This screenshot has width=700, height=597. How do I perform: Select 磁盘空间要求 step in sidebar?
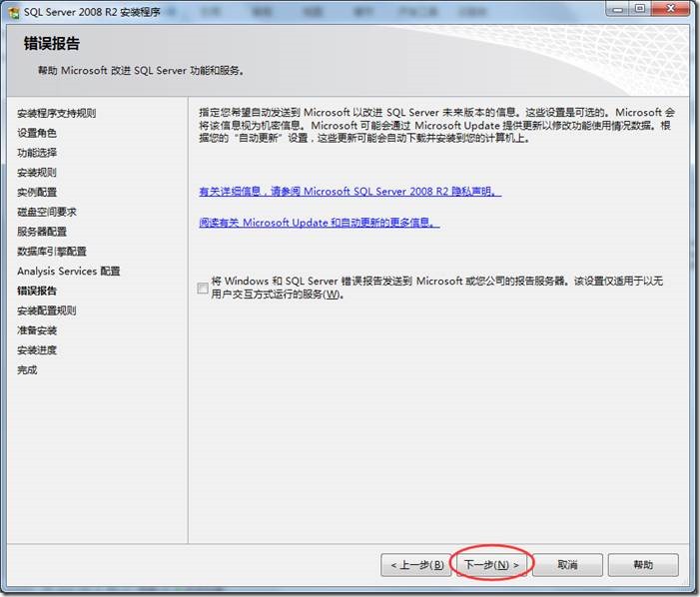pos(47,212)
